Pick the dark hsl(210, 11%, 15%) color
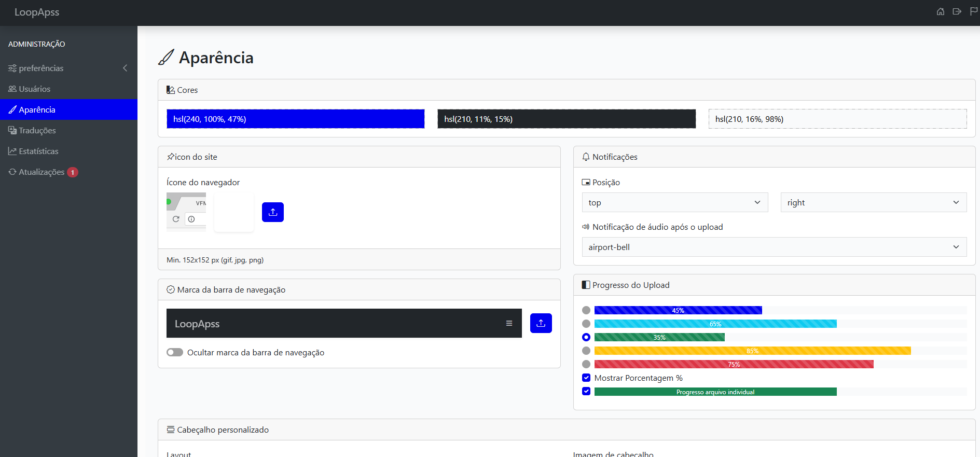980x457 pixels. (567, 119)
